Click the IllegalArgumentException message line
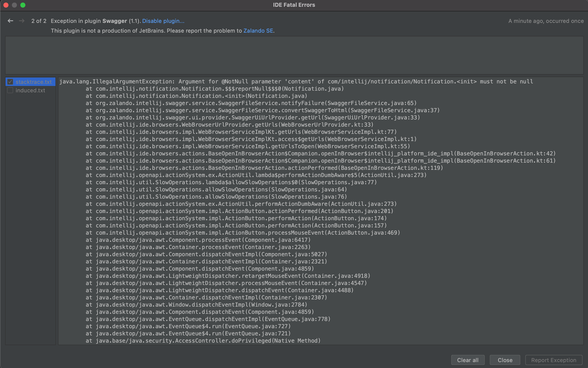 [x=292, y=81]
